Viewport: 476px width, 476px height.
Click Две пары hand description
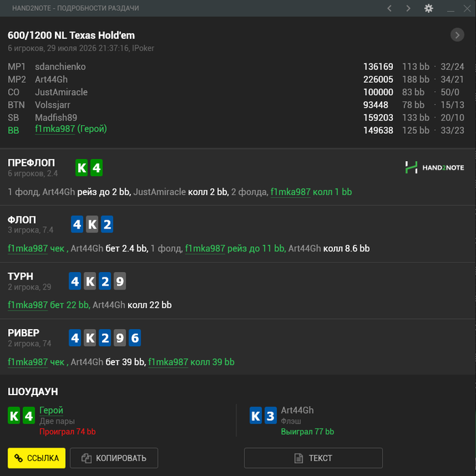57,421
